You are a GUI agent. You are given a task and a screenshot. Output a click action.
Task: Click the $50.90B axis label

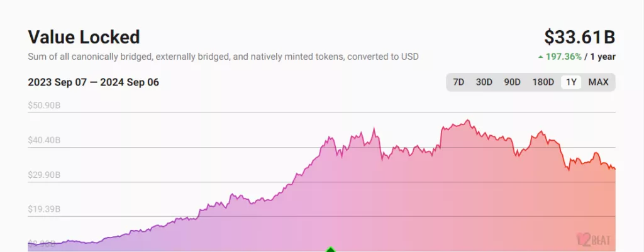[x=44, y=106]
